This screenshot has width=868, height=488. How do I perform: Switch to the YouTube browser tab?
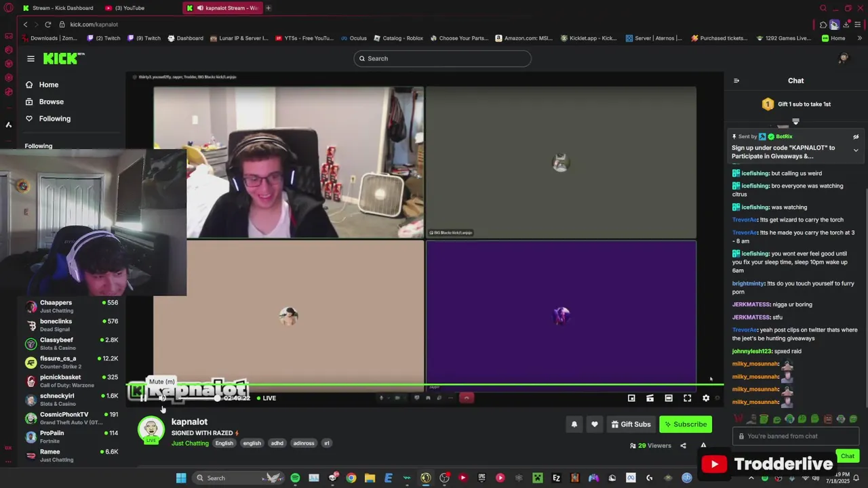[x=129, y=8]
